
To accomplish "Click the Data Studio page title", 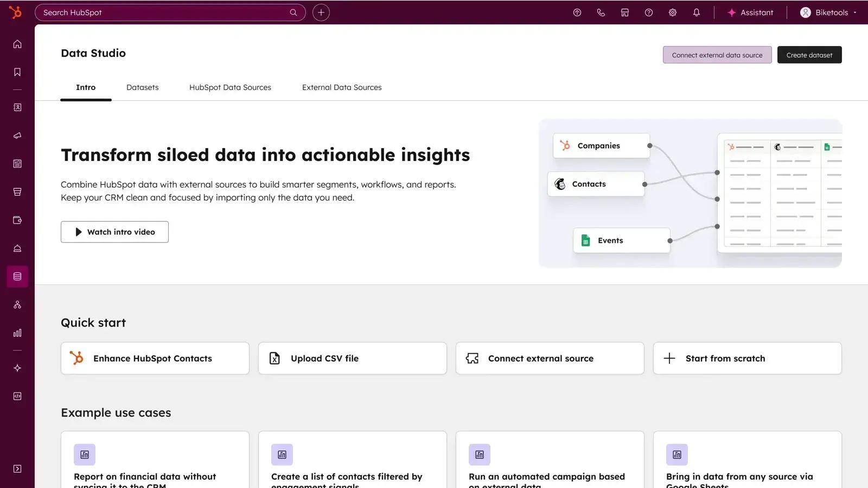I will click(93, 53).
